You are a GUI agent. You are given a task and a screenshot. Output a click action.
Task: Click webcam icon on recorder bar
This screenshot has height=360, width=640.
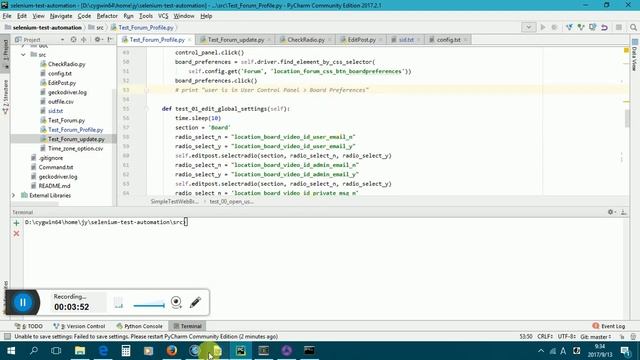click(x=176, y=302)
